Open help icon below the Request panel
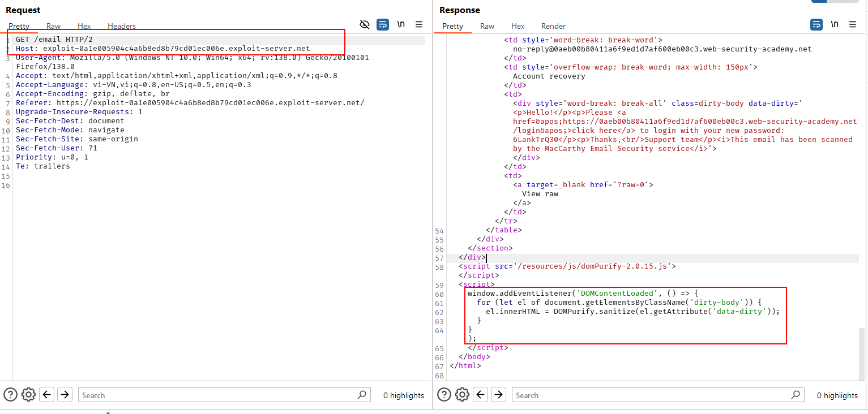The image size is (868, 414). pyautogui.click(x=10, y=395)
